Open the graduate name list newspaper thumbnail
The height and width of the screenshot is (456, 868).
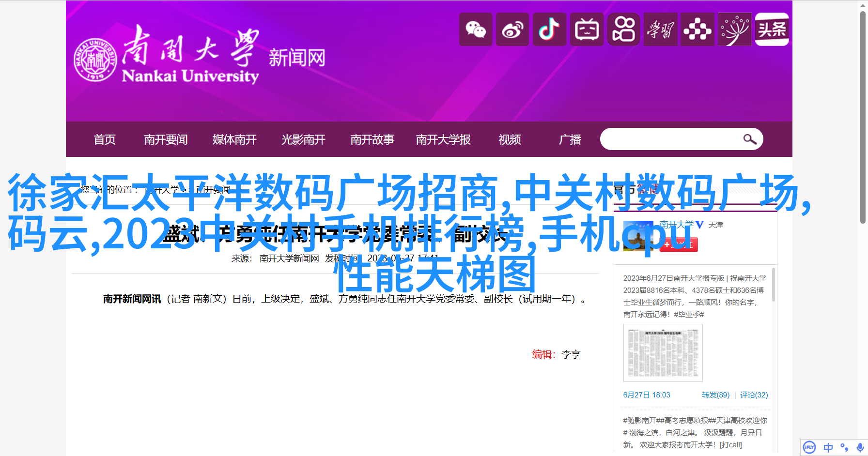[663, 353]
